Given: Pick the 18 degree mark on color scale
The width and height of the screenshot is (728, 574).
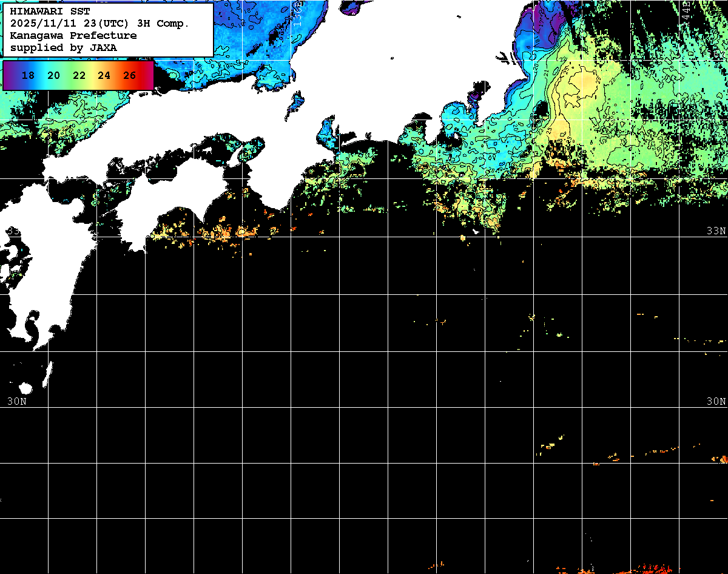Looking at the screenshot, I should (x=28, y=75).
